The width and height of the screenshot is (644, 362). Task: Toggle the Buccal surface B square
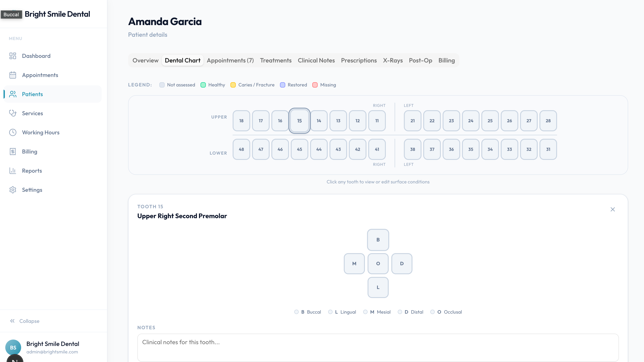378,240
